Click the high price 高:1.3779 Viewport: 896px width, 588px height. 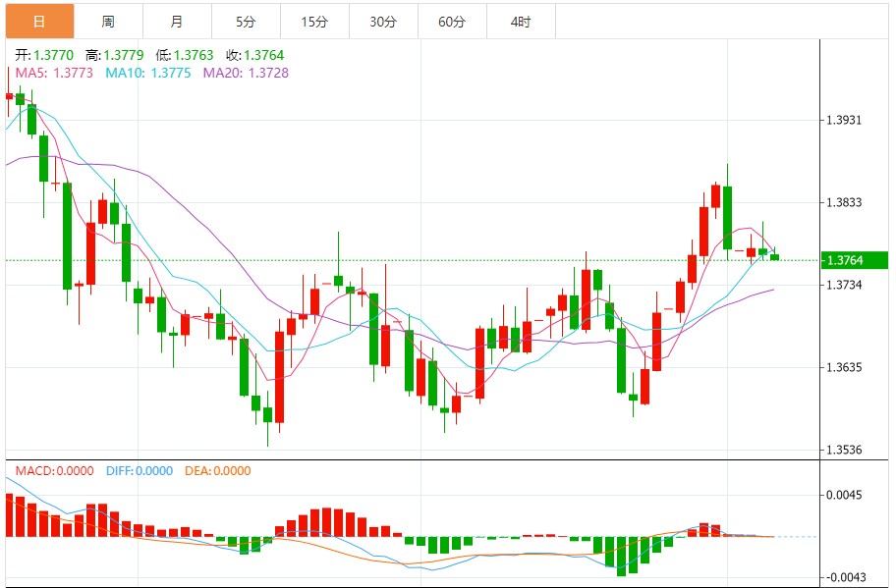click(114, 55)
